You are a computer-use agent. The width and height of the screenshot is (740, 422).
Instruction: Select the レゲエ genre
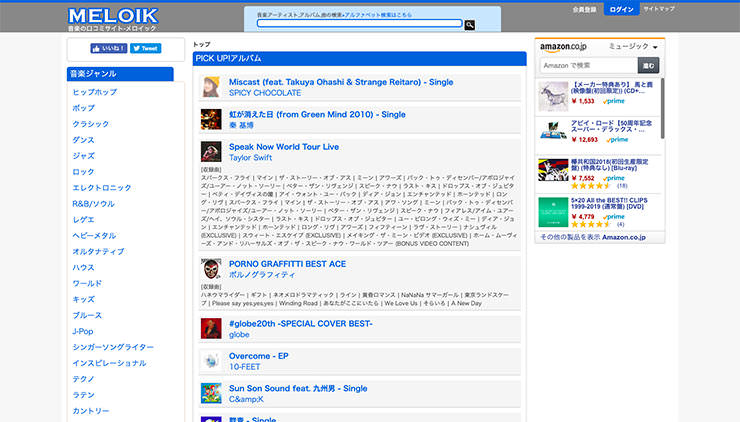coord(83,219)
